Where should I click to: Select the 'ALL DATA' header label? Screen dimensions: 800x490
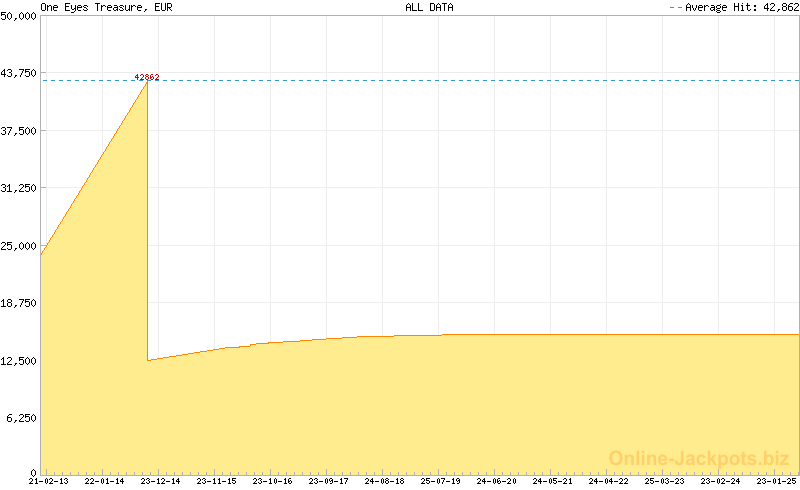pyautogui.click(x=429, y=7)
